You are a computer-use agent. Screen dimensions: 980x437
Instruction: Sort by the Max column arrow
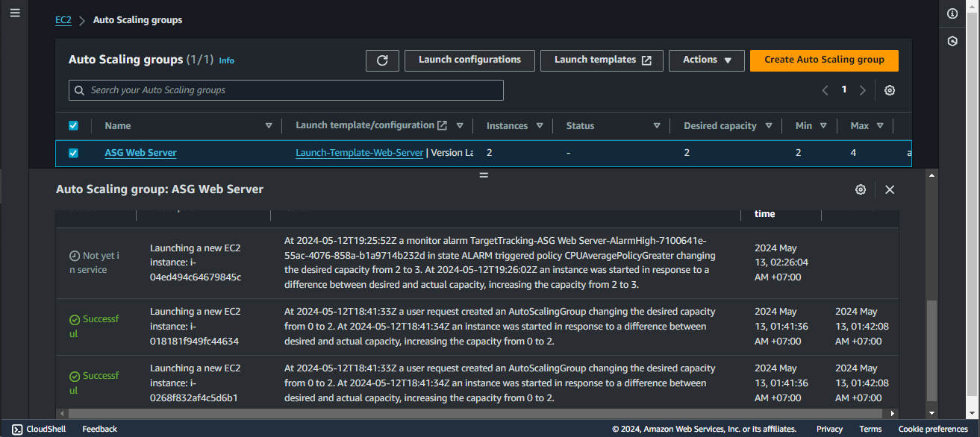coord(880,125)
